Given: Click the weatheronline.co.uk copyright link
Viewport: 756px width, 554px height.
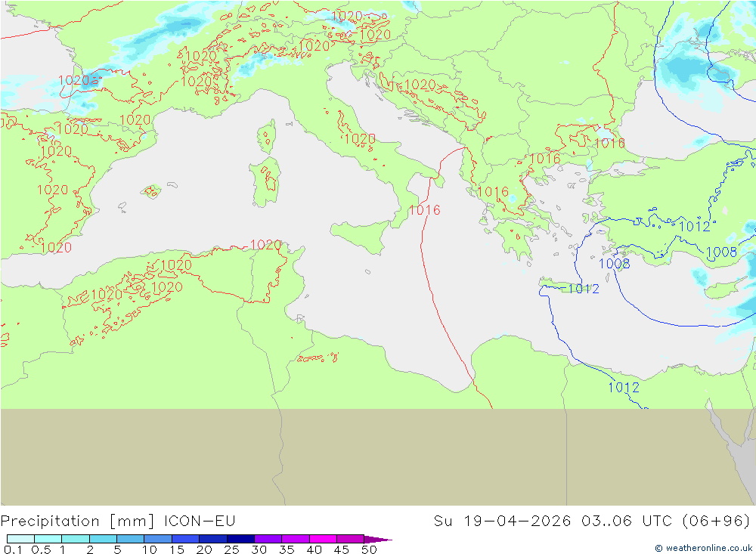Looking at the screenshot, I should tap(703, 548).
